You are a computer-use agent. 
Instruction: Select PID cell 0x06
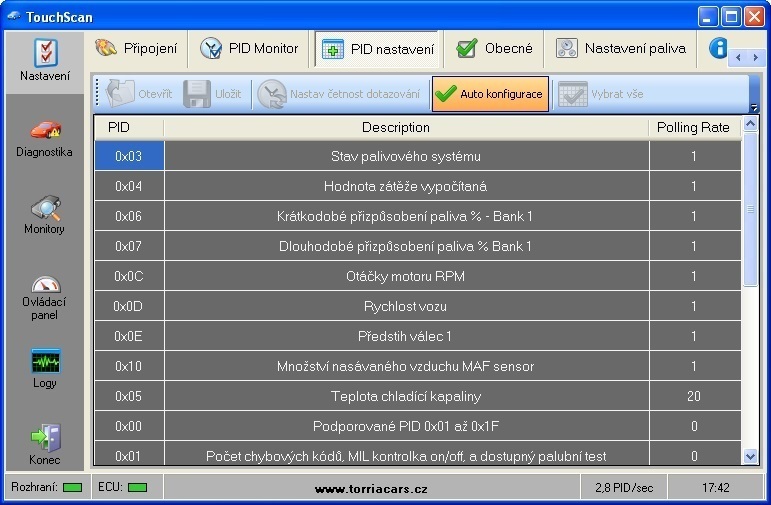pos(129,216)
